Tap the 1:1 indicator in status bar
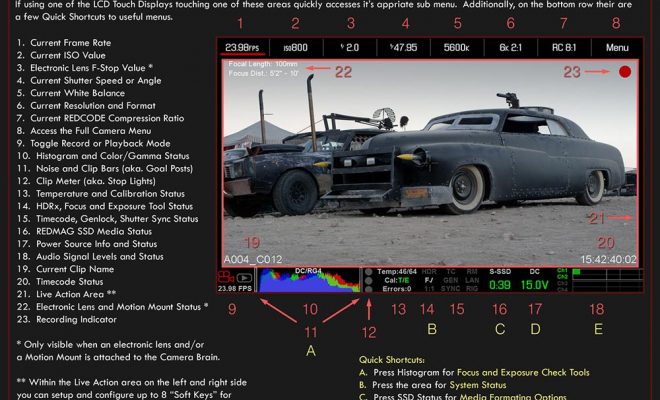 [x=429, y=288]
